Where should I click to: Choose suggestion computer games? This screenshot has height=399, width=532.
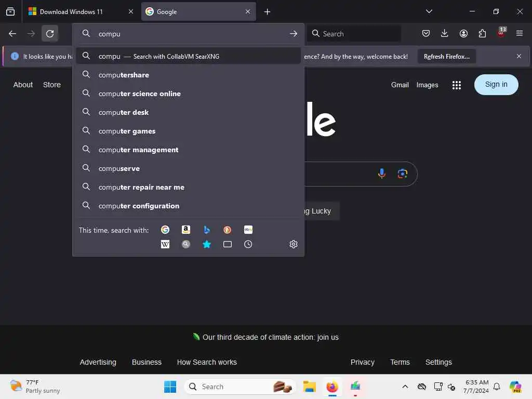point(188,130)
